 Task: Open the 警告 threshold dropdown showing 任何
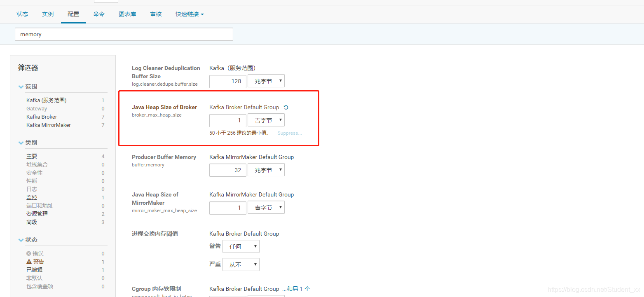pos(241,247)
